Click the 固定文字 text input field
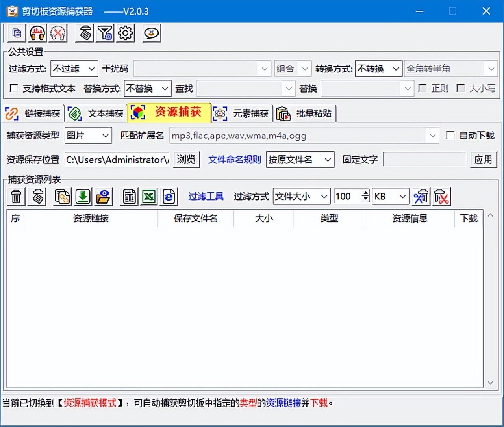 (x=424, y=160)
